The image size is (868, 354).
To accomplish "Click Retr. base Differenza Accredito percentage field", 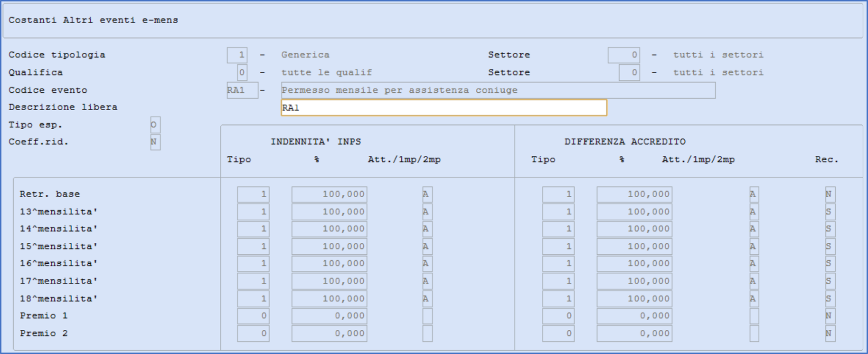I will [x=634, y=194].
